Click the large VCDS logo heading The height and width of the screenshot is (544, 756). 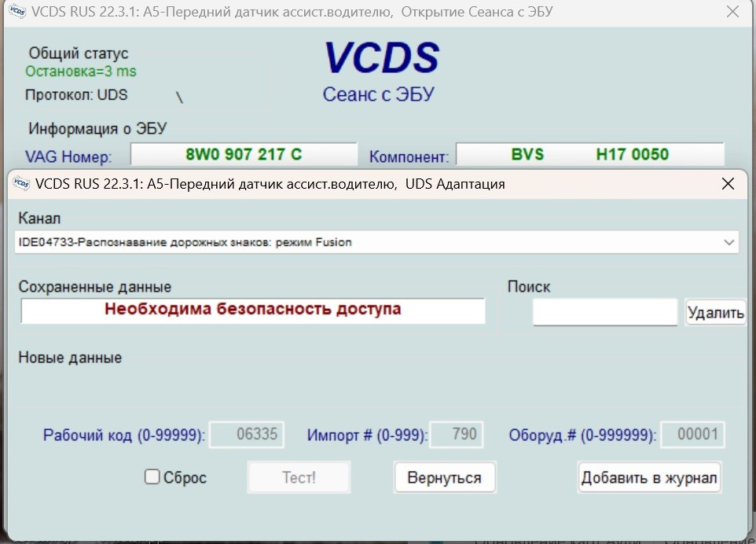(x=381, y=59)
